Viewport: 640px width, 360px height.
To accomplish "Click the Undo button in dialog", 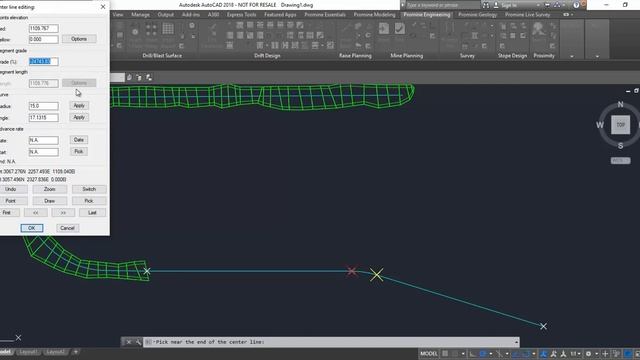I will pos(11,189).
